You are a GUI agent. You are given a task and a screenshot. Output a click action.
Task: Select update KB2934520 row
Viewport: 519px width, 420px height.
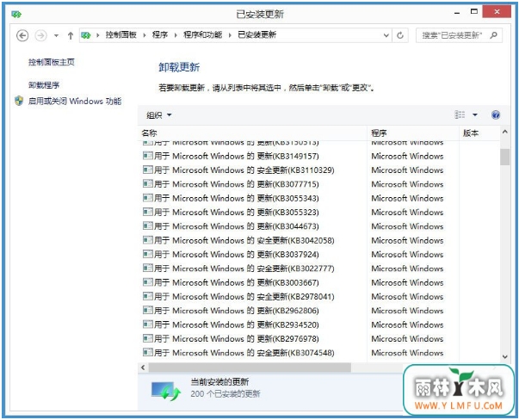click(x=318, y=324)
